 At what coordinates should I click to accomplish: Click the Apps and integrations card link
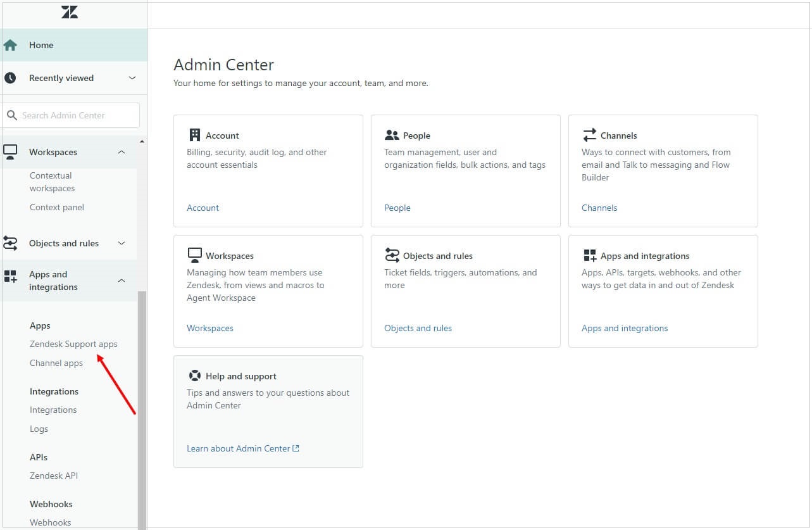pyautogui.click(x=625, y=328)
